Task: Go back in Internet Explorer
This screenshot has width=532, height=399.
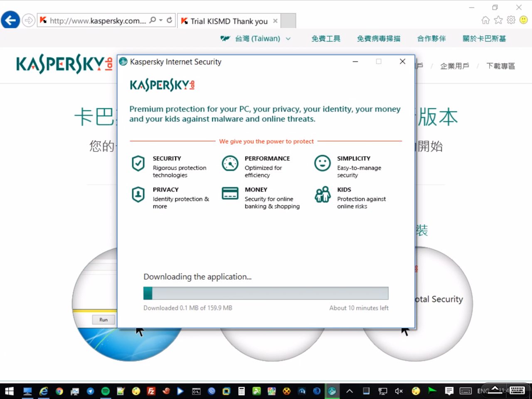Action: click(10, 20)
